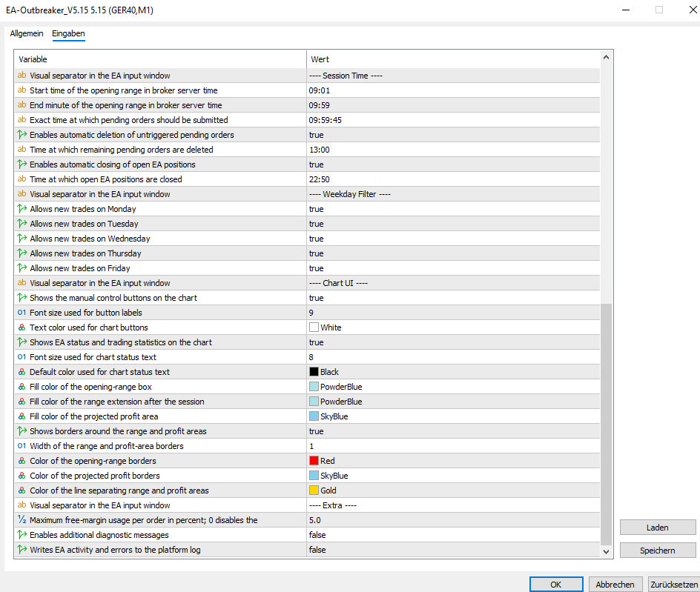Screen dimensions: 700x592
Task: Click the boolean icon beside automatic closing of EA positions
Action: coord(22,164)
